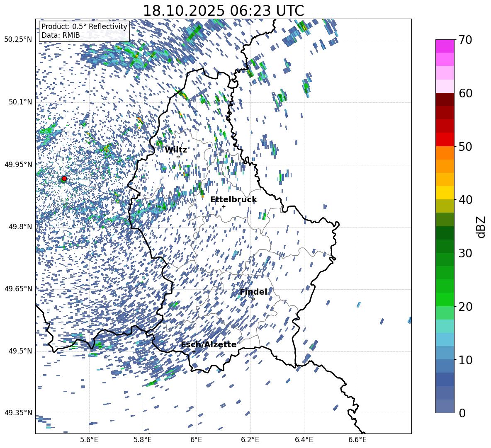Click the 70 tick label on colorbar
The width and height of the screenshot is (491, 448).
pos(465,40)
